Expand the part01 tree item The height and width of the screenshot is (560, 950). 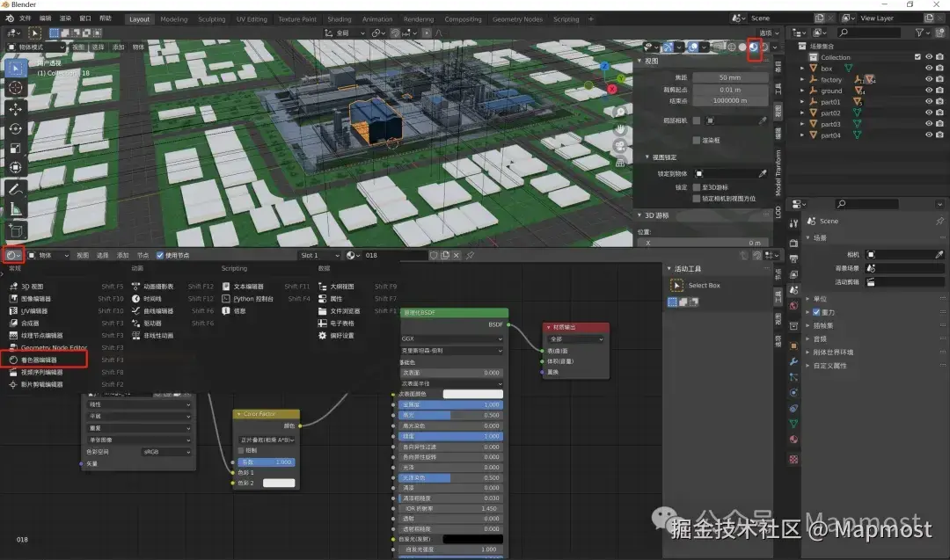[801, 102]
